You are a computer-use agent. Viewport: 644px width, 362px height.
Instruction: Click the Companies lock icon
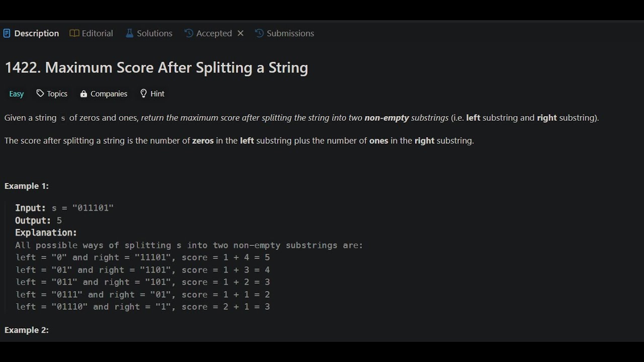[84, 94]
